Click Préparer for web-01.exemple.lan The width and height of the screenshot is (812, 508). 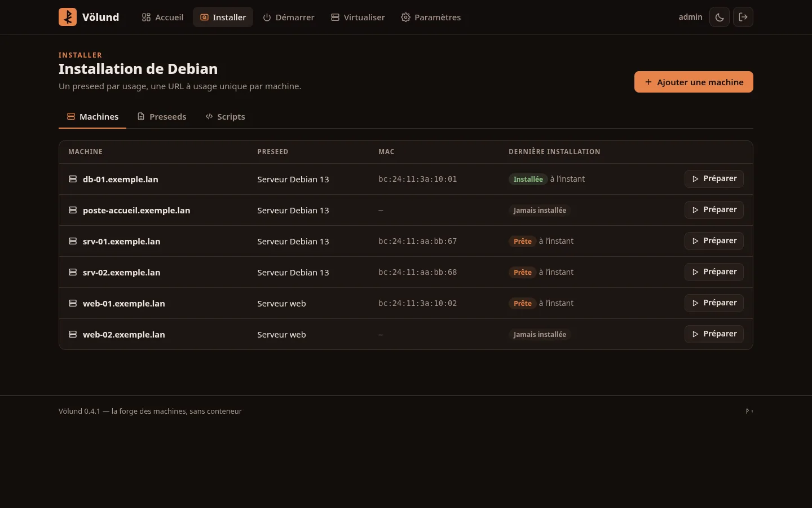tap(714, 303)
